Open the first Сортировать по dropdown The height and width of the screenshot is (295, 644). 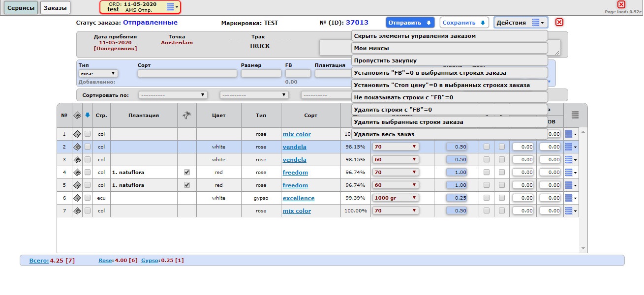[173, 95]
